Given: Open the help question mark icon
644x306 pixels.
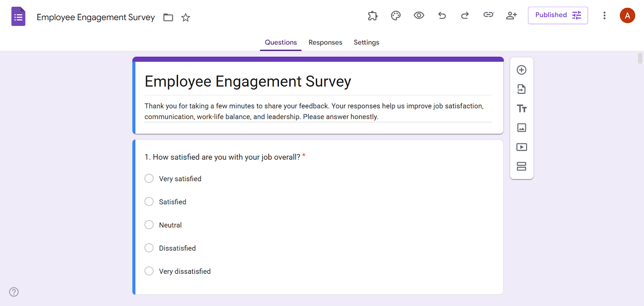Looking at the screenshot, I should click(14, 292).
